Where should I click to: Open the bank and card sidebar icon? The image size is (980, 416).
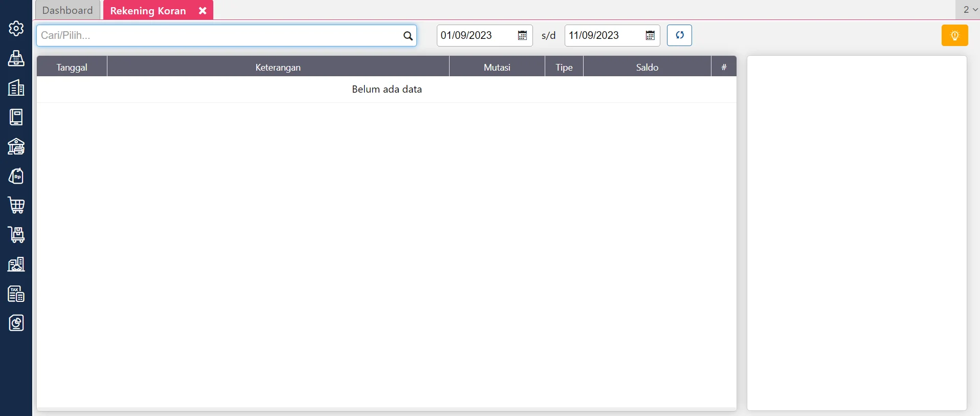point(16,147)
